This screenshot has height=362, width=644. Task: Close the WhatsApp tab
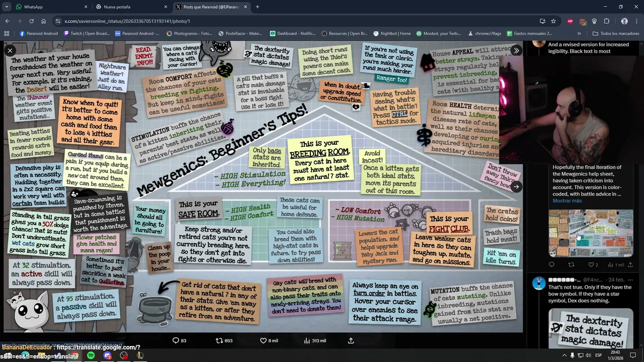pyautogui.click(x=86, y=7)
